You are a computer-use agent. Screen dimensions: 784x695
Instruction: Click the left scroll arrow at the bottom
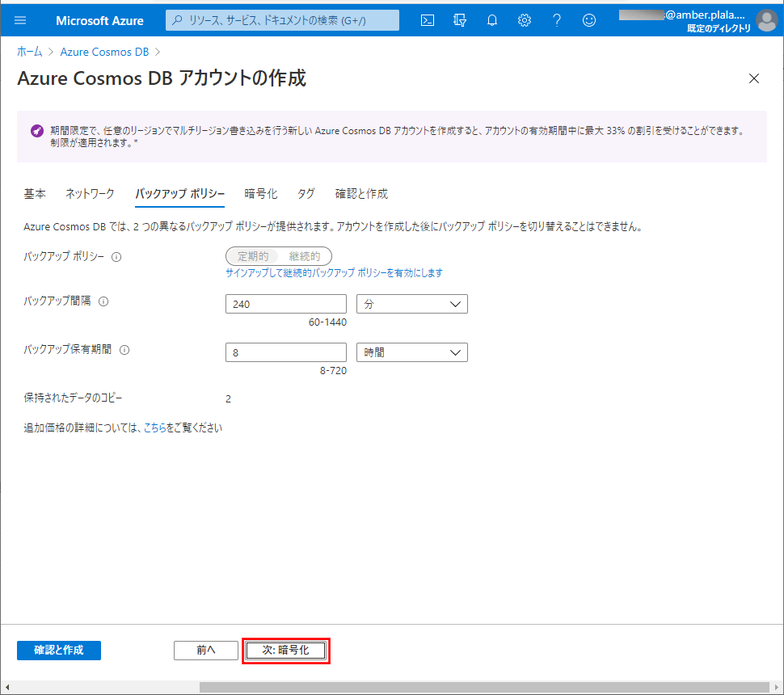coord(7,688)
